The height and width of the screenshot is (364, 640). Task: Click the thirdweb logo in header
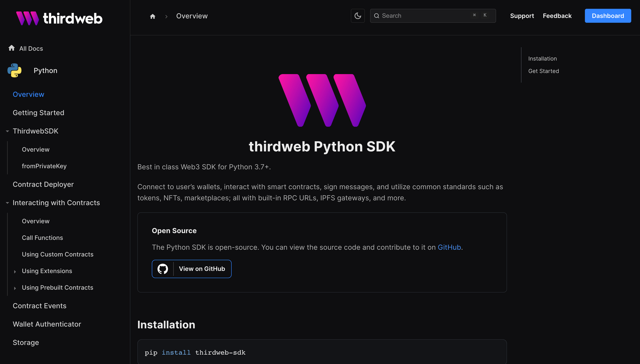click(x=59, y=18)
